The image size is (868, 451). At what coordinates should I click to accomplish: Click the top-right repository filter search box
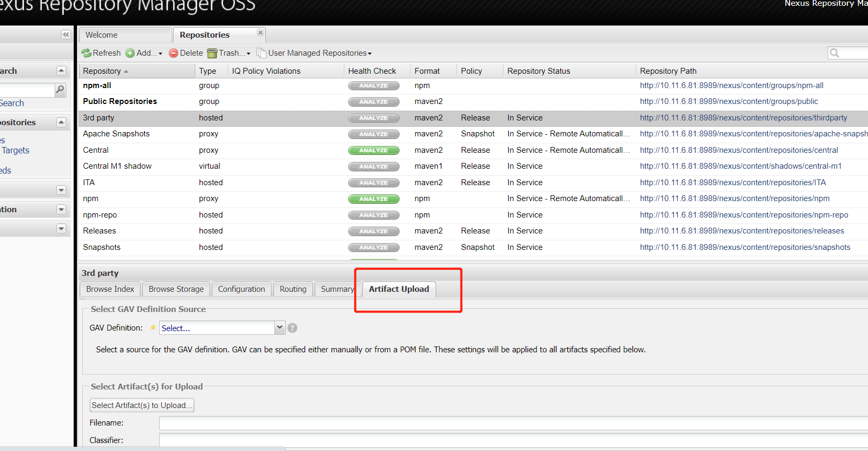coord(848,53)
